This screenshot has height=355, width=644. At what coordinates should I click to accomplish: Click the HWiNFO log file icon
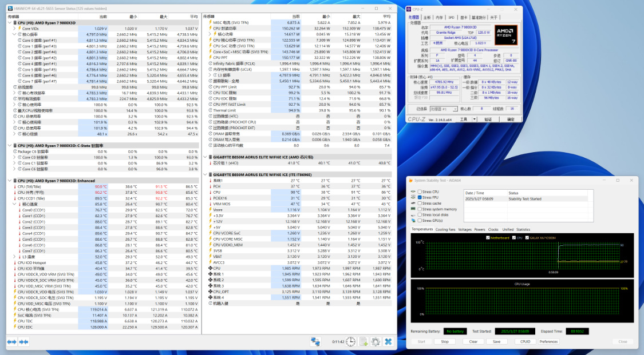[x=363, y=341]
